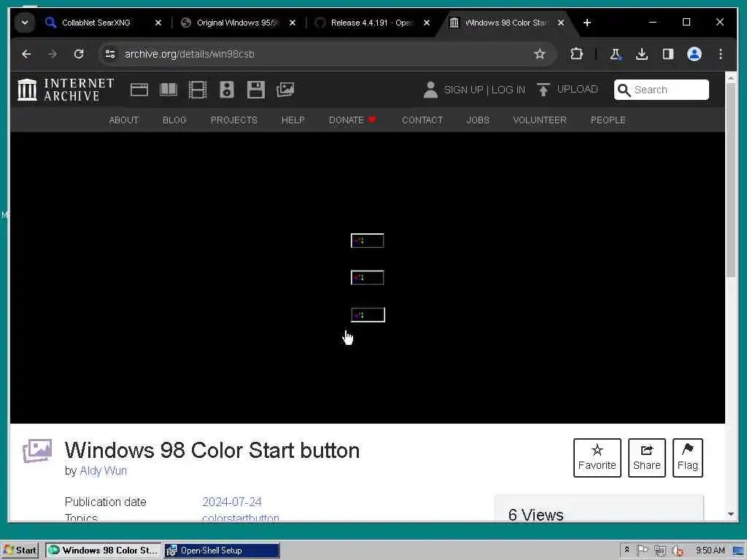Image resolution: width=747 pixels, height=560 pixels.
Task: Open a new browser tab
Action: click(587, 23)
